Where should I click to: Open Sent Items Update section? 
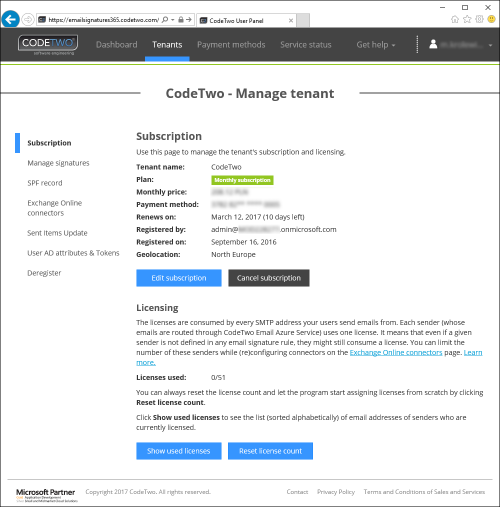point(57,233)
